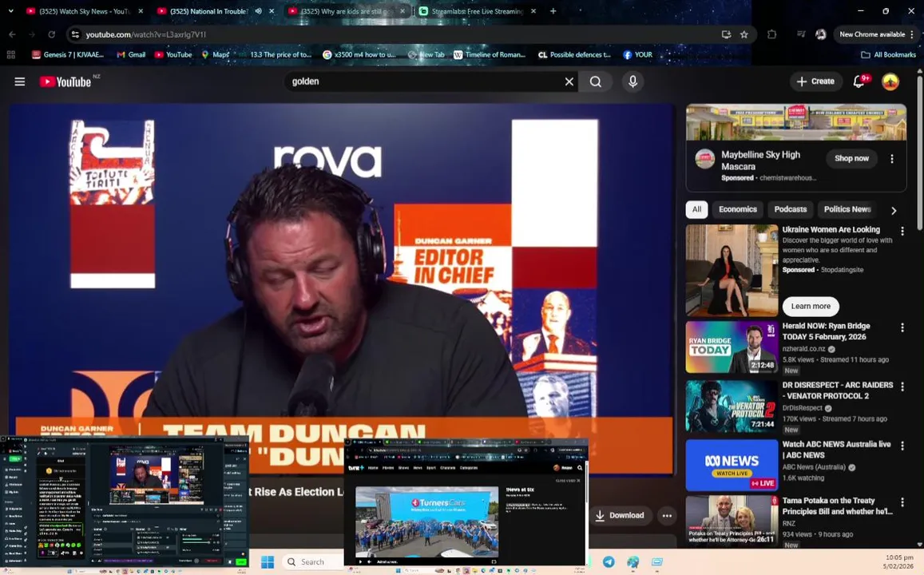Open the Genesis 7 KJVAAE bookmark

click(69, 54)
